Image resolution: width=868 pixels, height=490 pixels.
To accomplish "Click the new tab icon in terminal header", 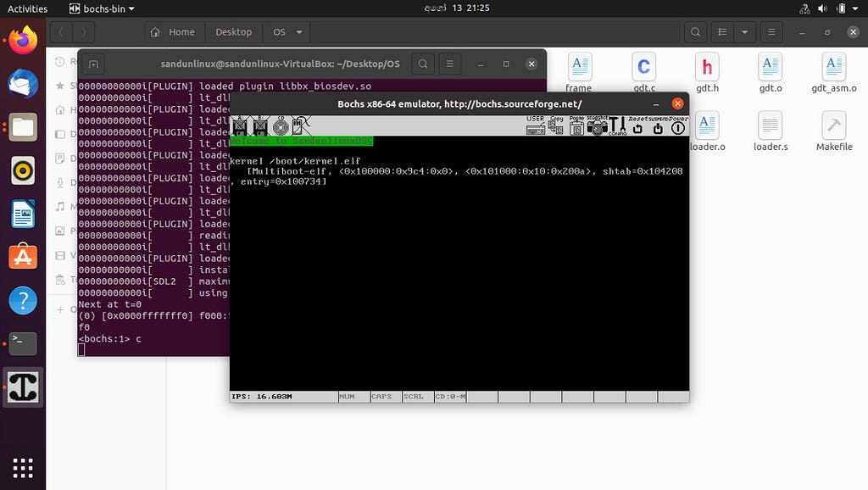I will pyautogui.click(x=93, y=64).
